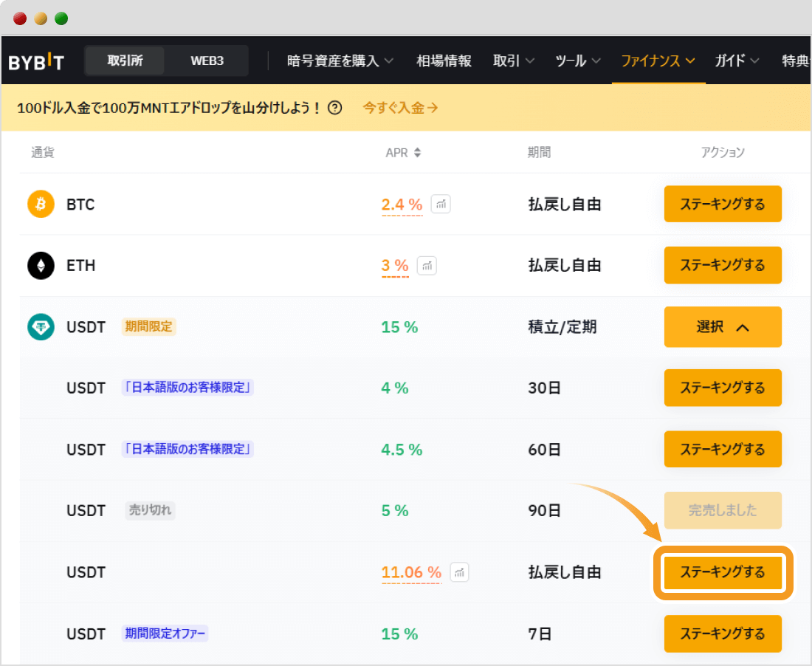Screen dimensions: 812x666
Task: Click ステーキングする for USDT 30日
Action: point(723,388)
